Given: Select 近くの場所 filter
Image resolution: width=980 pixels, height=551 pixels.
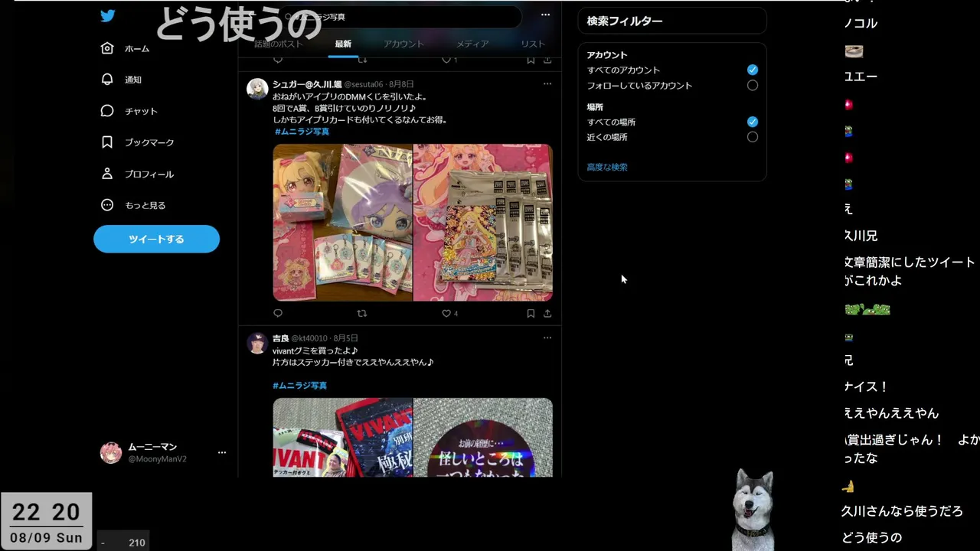Looking at the screenshot, I should [753, 137].
